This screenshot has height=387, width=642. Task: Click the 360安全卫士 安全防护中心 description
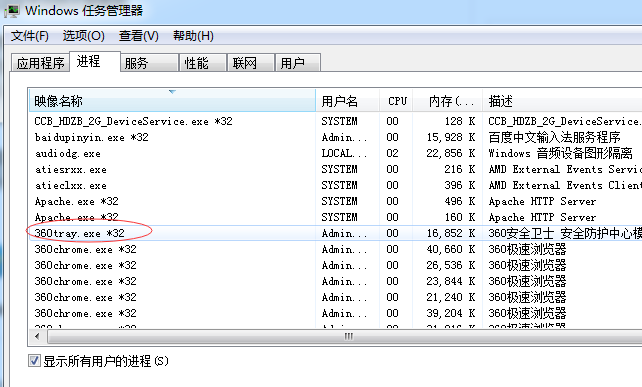click(x=565, y=233)
